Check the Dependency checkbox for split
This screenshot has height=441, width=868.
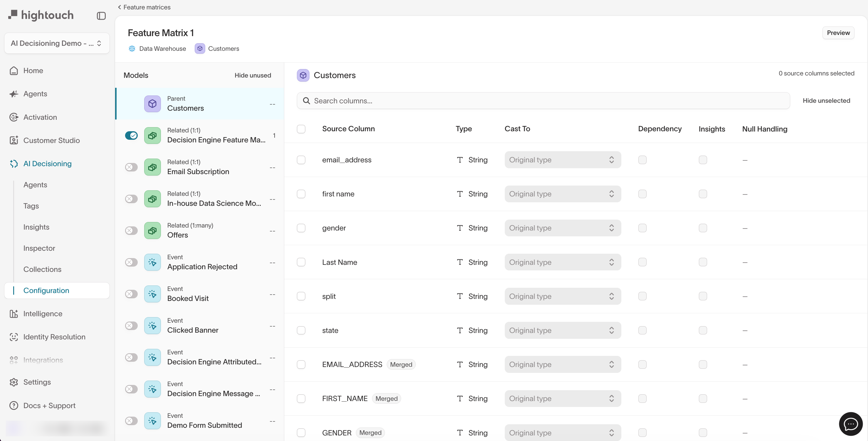pyautogui.click(x=642, y=296)
